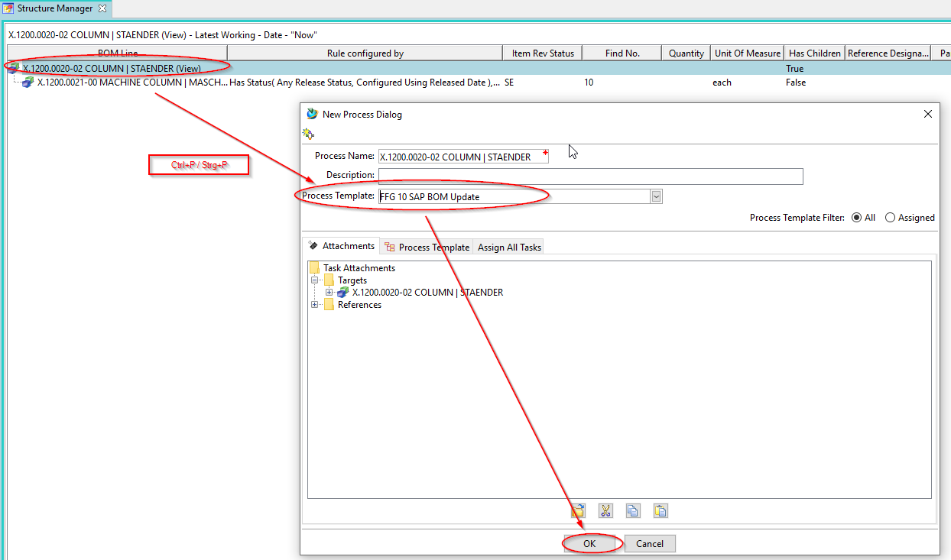Switch to the Process Template tab
Screen dimensions: 951x560
pos(427,247)
